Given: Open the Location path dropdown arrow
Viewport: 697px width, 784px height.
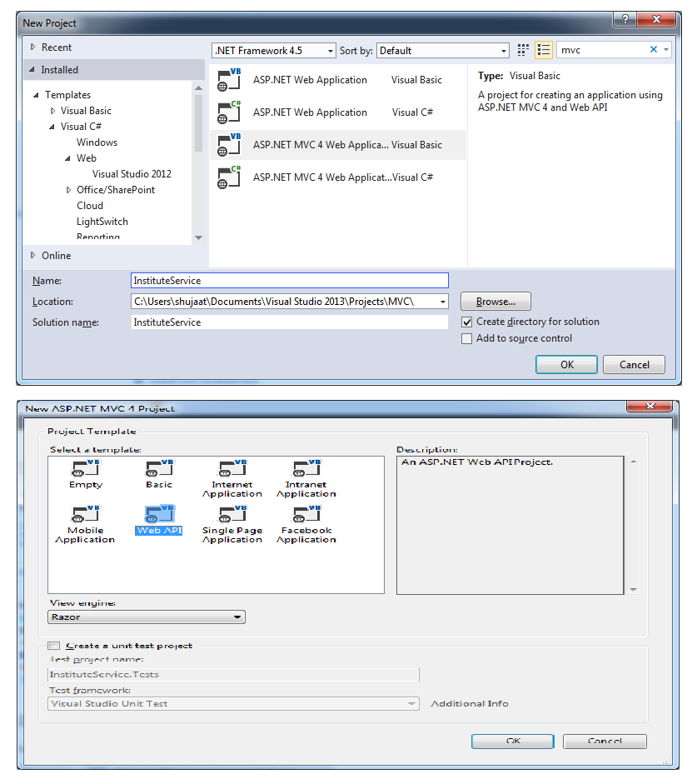Looking at the screenshot, I should (443, 302).
